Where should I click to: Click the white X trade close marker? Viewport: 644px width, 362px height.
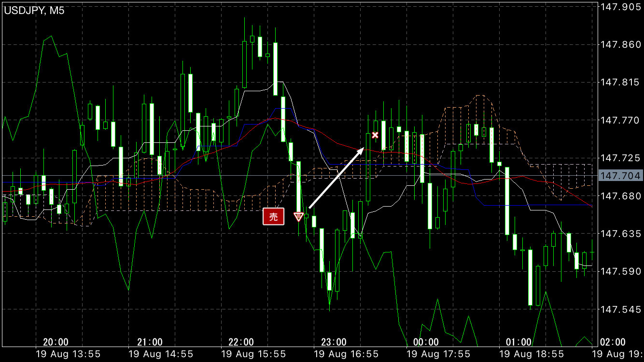click(375, 135)
